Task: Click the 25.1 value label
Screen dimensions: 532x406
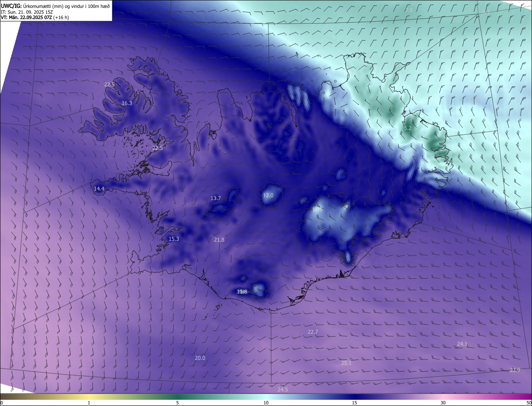Action: click(346, 363)
